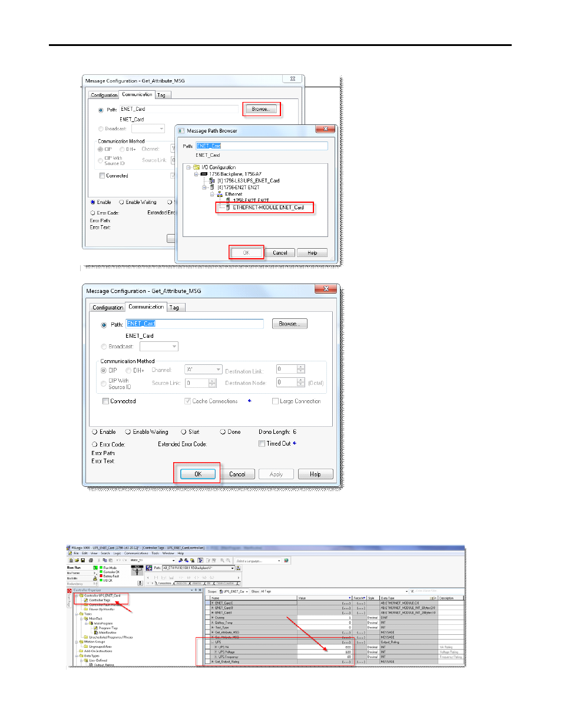
Task: Click the Cut scissors icon in RSLogix toolbar
Action: coord(99,560)
